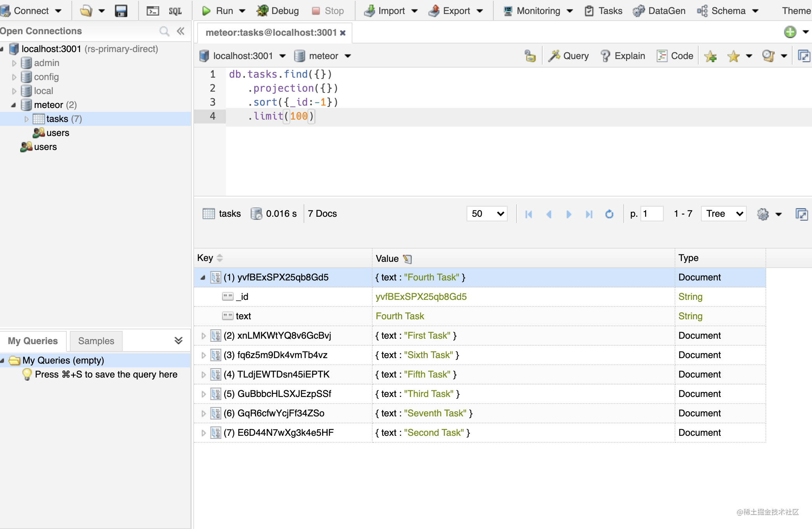The image size is (812, 529).
Task: Click the search connections magnifier icon
Action: click(x=164, y=31)
